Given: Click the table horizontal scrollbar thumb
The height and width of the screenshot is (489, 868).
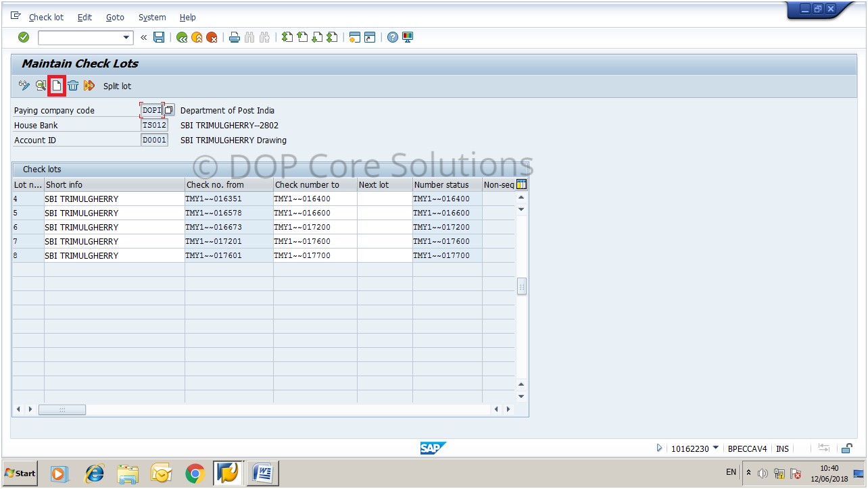Looking at the screenshot, I should pos(62,409).
